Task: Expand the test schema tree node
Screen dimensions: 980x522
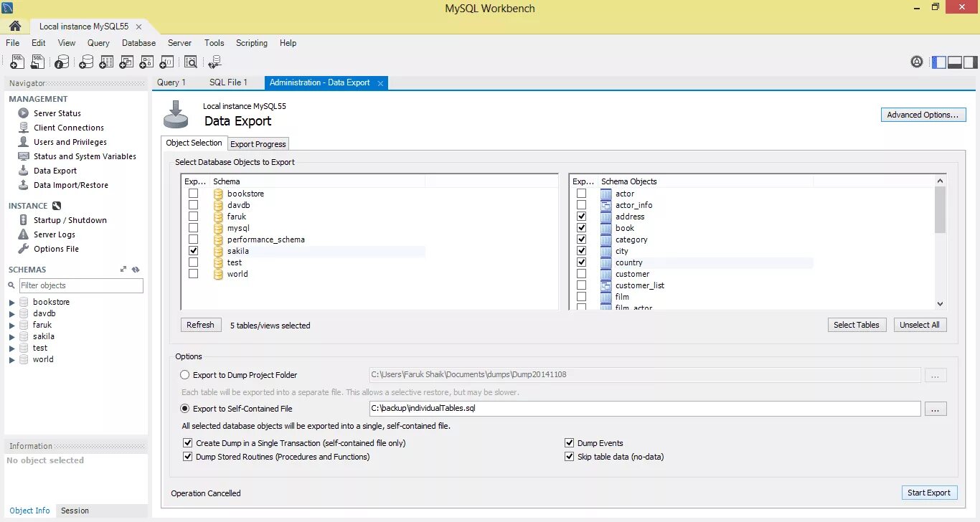Action: coord(11,348)
